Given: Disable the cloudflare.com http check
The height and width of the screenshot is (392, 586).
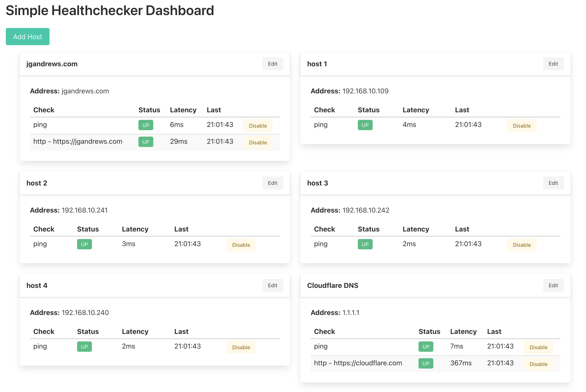Looking at the screenshot, I should tap(538, 364).
